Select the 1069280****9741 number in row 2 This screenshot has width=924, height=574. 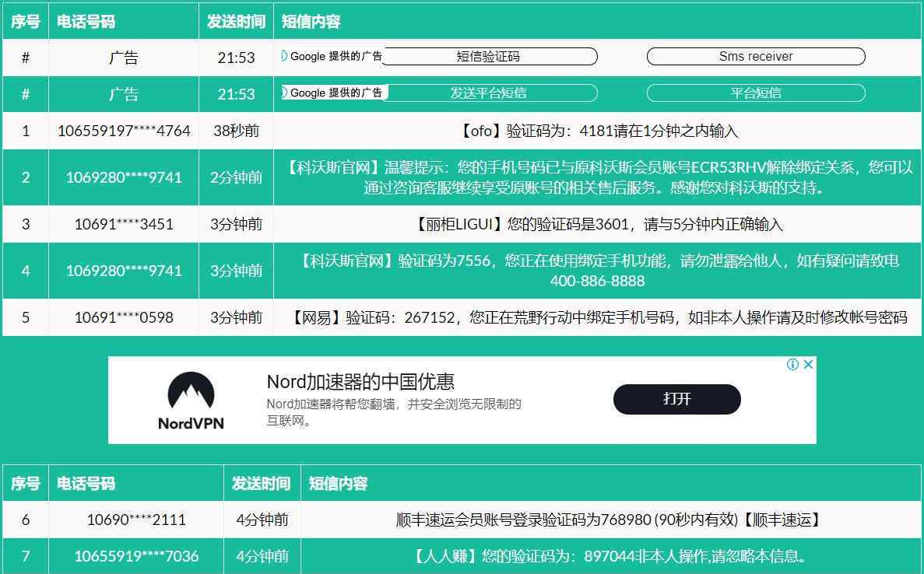point(124,177)
